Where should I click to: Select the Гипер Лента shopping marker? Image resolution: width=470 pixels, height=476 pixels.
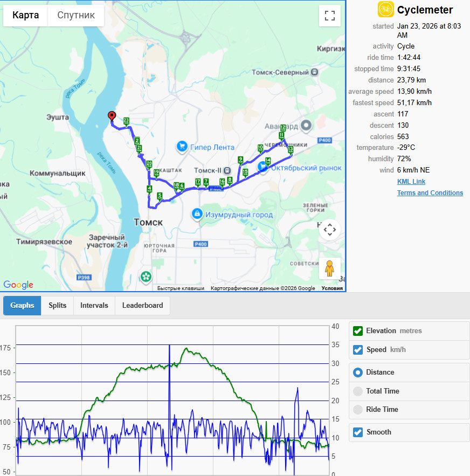pyautogui.click(x=182, y=146)
